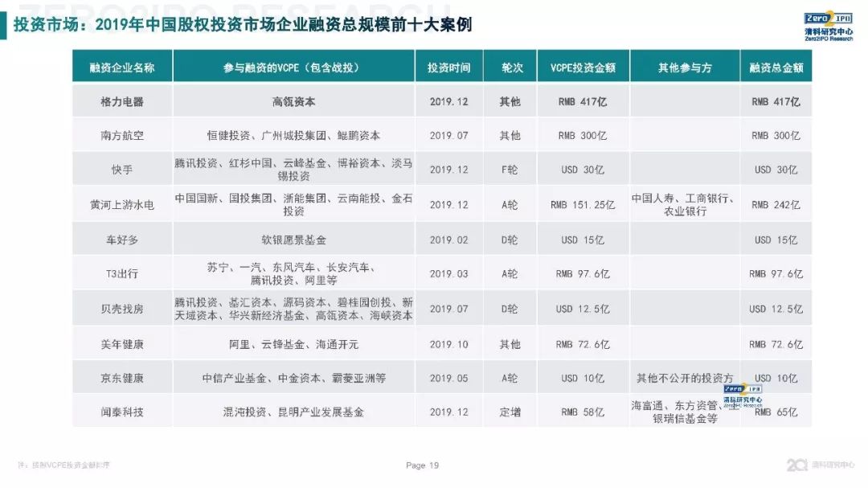The image size is (868, 488).
Task: Click the VCPE投资金额 column header
Action: pyautogui.click(x=583, y=67)
